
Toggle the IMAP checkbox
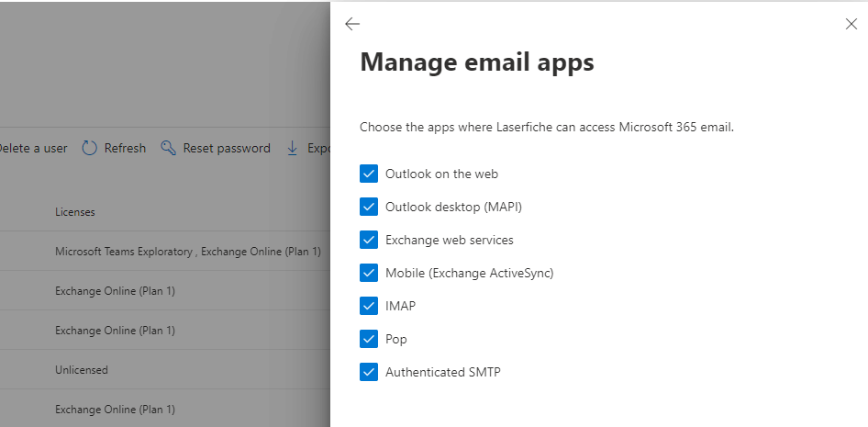click(x=369, y=306)
